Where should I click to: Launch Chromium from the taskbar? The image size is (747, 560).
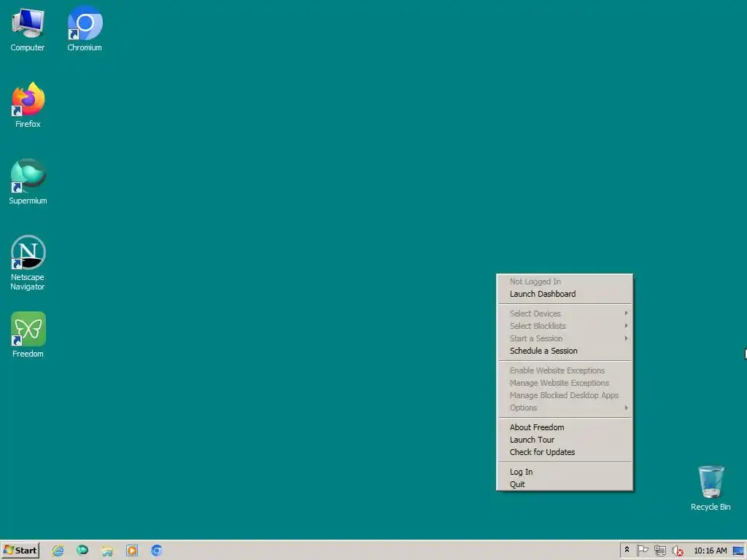tap(157, 551)
